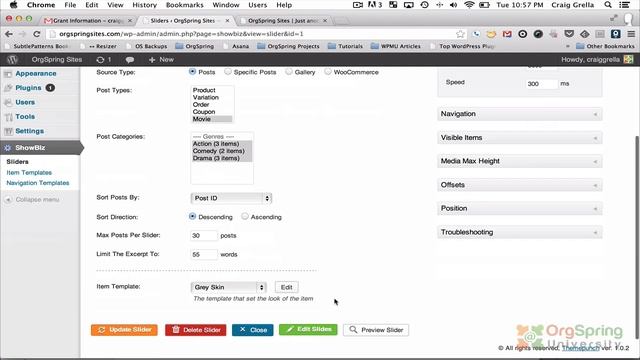Image resolution: width=640 pixels, height=360 pixels.
Task: Open the Sort Posts By dropdown
Action: 231,198
